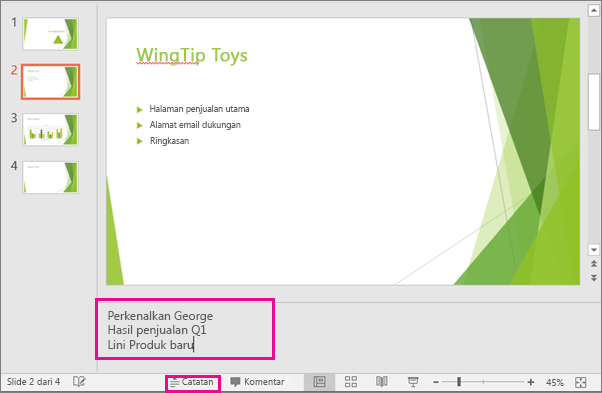Image resolution: width=602 pixels, height=393 pixels.
Task: Open the spell check icon in status bar
Action: pyautogui.click(x=79, y=381)
